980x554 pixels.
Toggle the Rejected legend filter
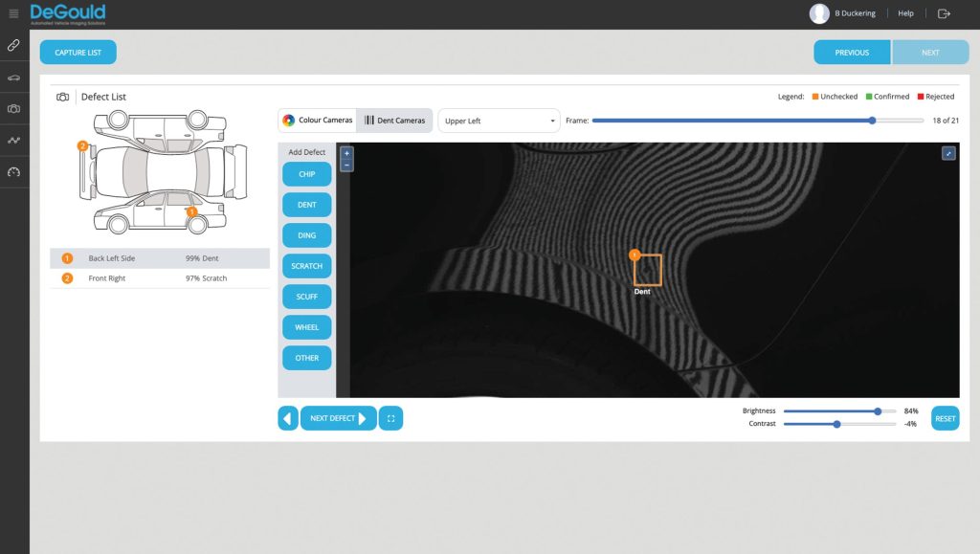936,96
